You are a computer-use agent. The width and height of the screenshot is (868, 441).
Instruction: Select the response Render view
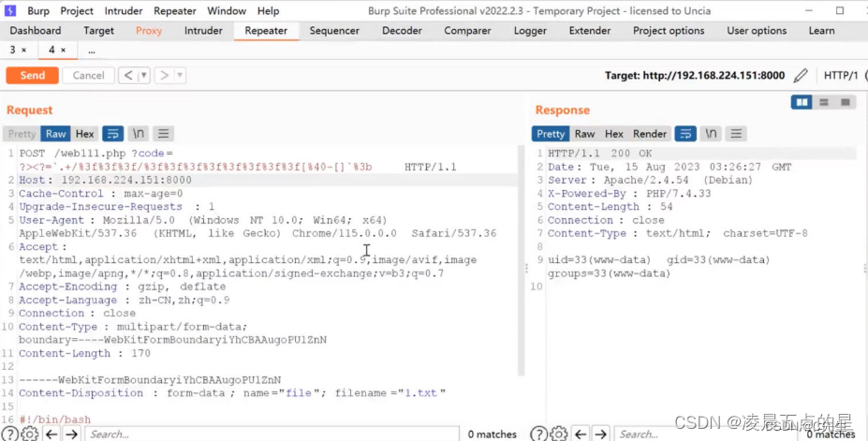pyautogui.click(x=649, y=133)
